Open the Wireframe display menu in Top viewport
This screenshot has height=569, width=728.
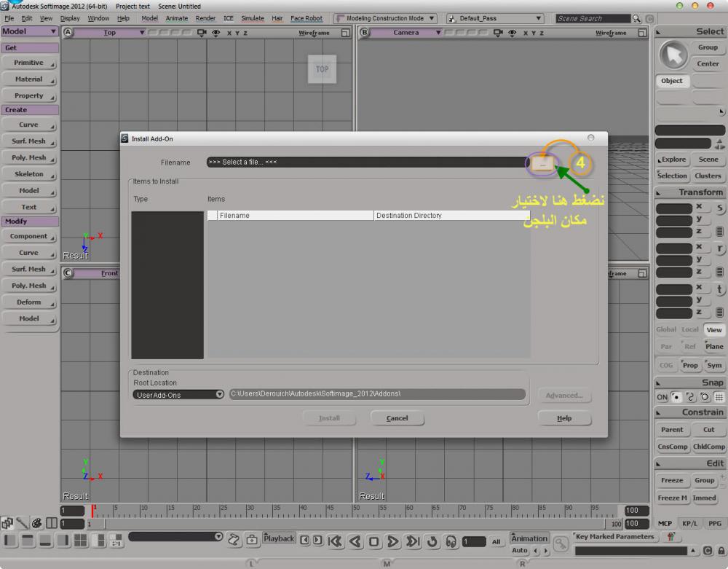[x=314, y=33]
